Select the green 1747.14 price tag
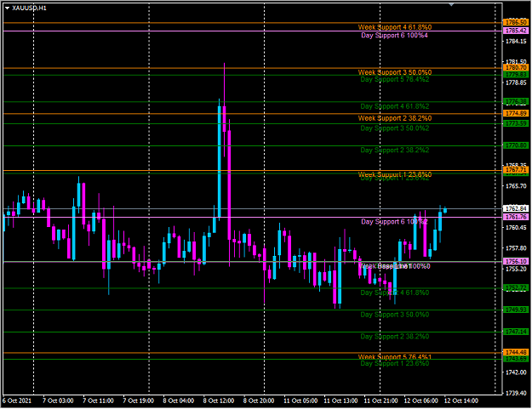The height and width of the screenshot is (409, 532). click(516, 332)
